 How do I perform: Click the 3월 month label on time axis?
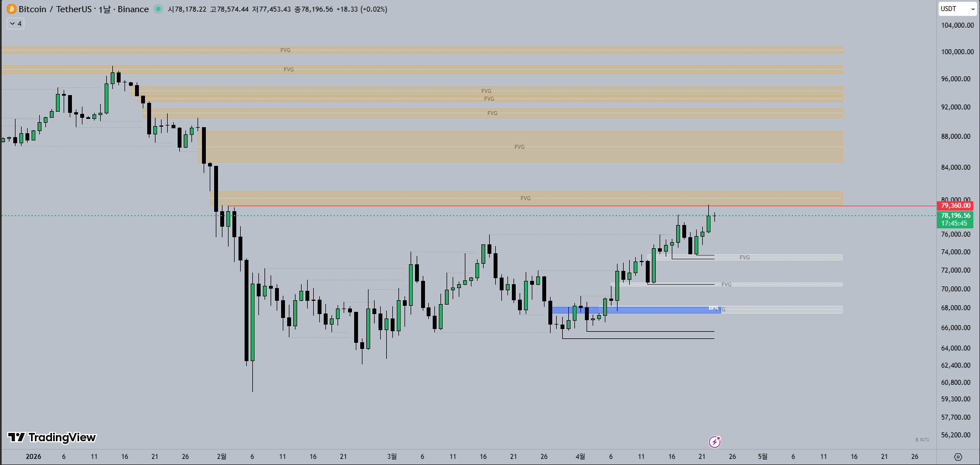(392, 457)
